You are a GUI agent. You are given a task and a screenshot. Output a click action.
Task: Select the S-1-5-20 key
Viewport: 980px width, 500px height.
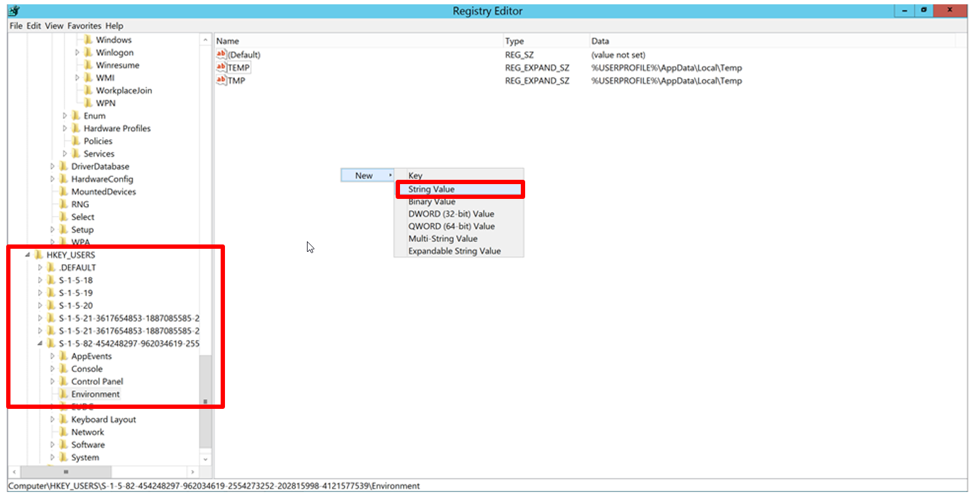tap(76, 305)
